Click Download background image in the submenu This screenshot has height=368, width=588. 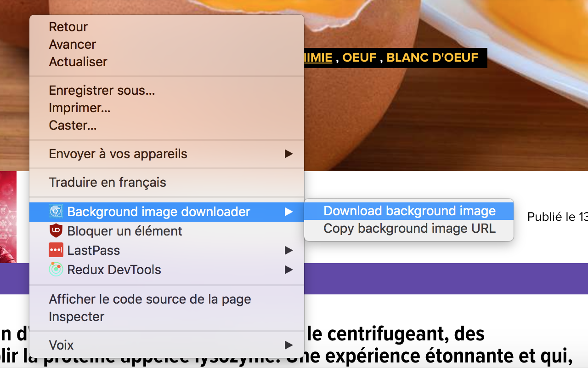[410, 211]
